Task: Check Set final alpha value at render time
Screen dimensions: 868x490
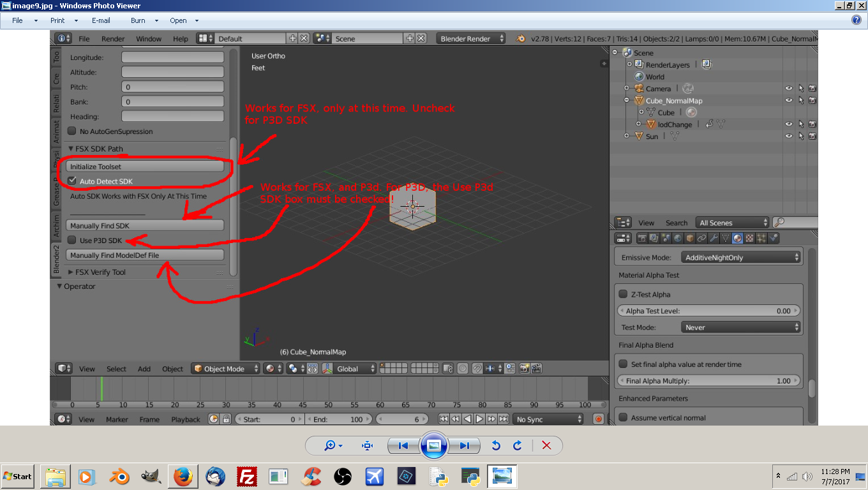Action: (x=624, y=364)
